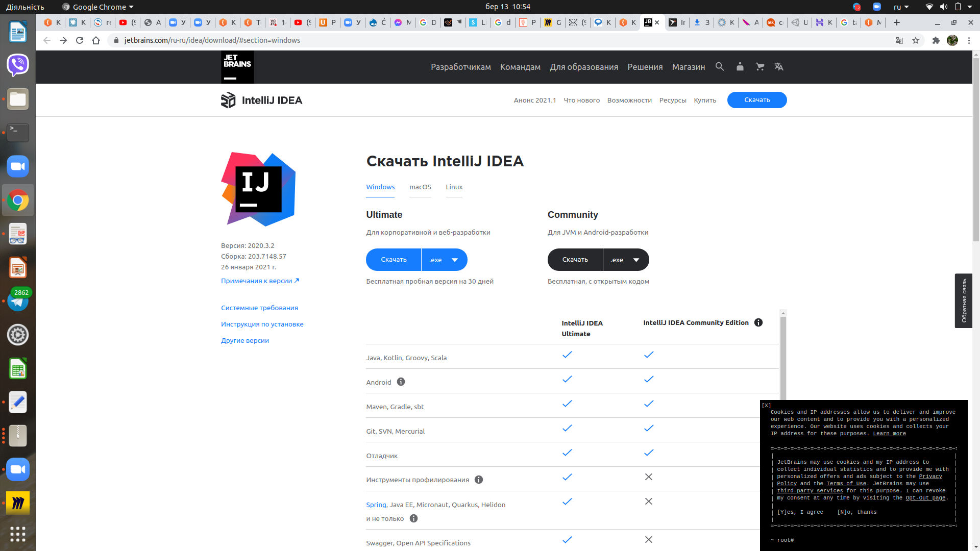Open Miro app in the dock
Image resolution: width=980 pixels, height=551 pixels.
(18, 503)
